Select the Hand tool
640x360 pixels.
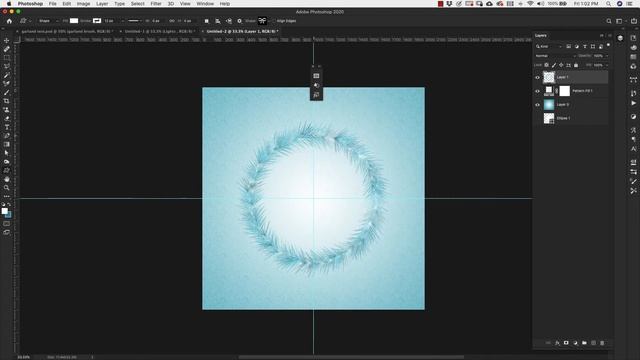tap(7, 179)
